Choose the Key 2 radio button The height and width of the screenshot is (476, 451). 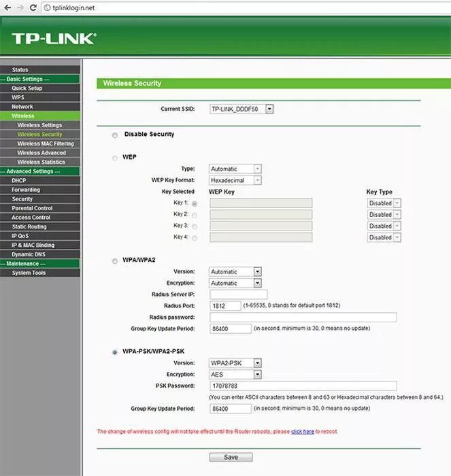point(195,216)
